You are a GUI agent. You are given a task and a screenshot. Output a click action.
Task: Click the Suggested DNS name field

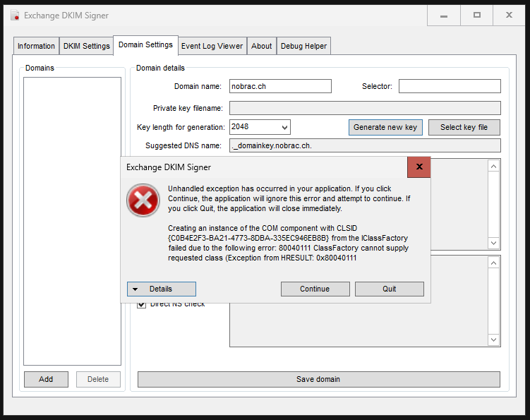point(365,145)
